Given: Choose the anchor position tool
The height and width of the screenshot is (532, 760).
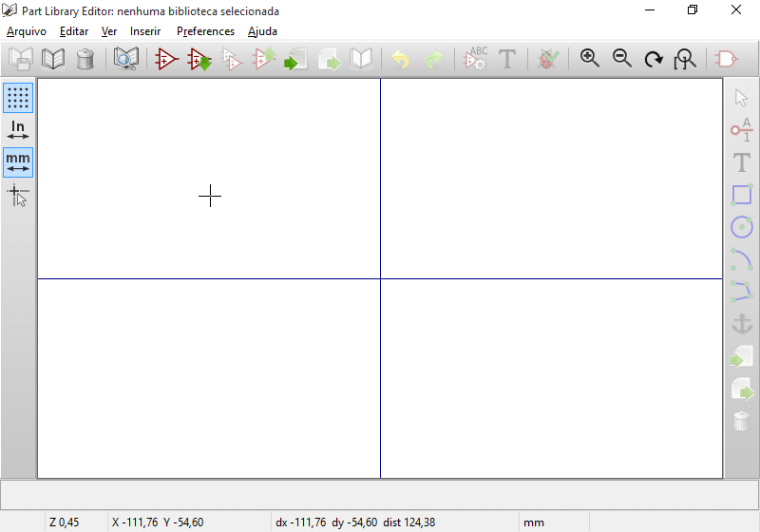Looking at the screenshot, I should (742, 324).
